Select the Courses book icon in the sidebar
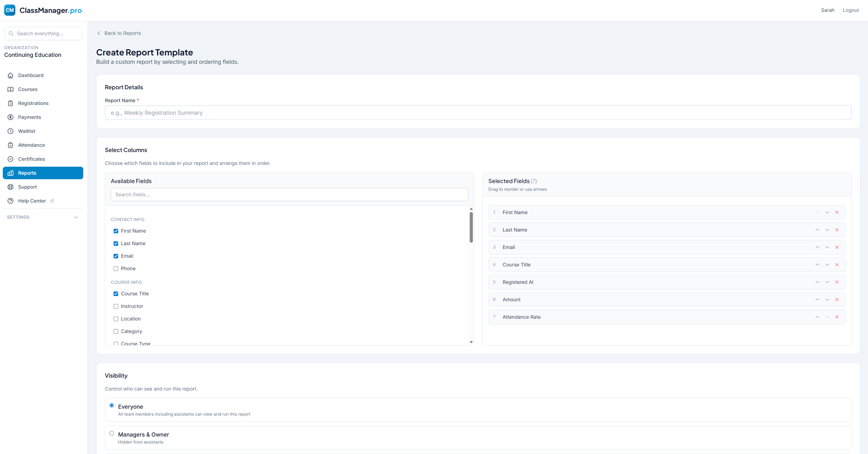This screenshot has height=454, width=868. pos(11,89)
